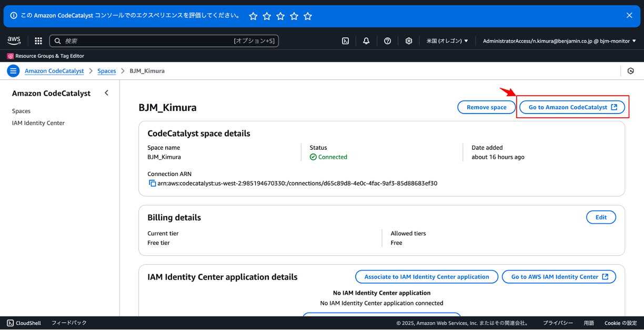Copy the Connection ARN using the copy icon
Image resolution: width=644 pixels, height=330 pixels.
[x=153, y=183]
